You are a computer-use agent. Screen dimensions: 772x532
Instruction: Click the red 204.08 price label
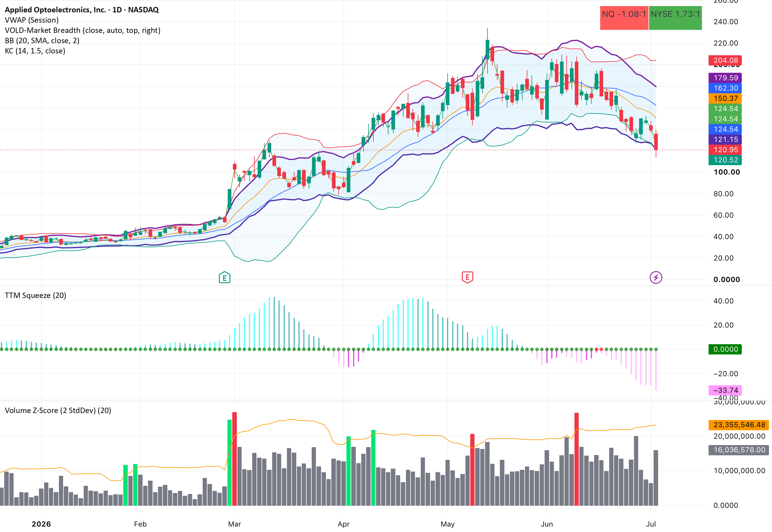click(x=725, y=60)
